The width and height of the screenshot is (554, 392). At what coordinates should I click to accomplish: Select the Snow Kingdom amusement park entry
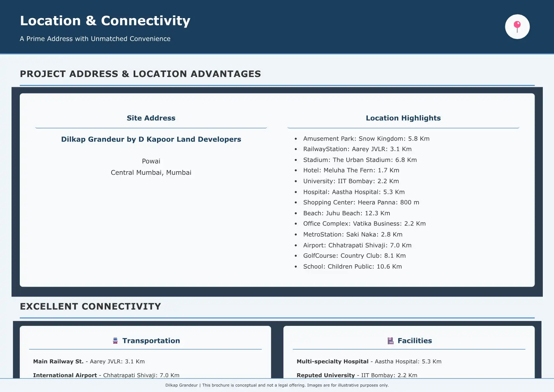coord(366,139)
